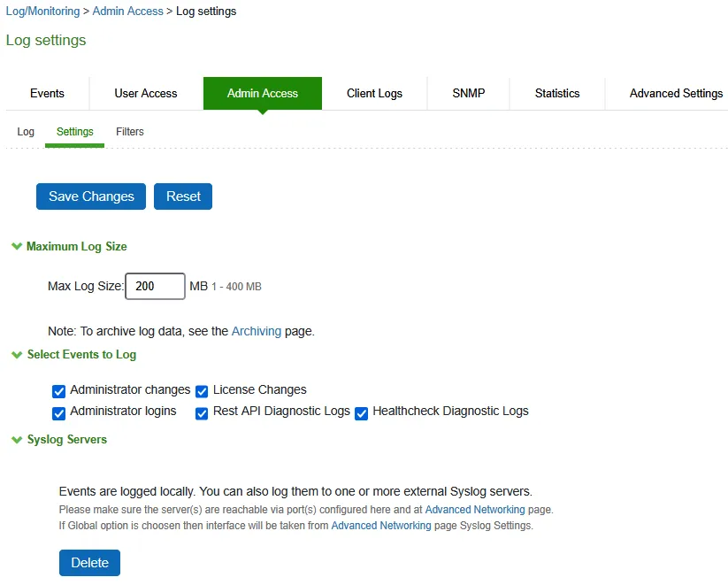This screenshot has height=585, width=728.
Task: Switch to Advanced Settings tab
Action: tap(676, 94)
